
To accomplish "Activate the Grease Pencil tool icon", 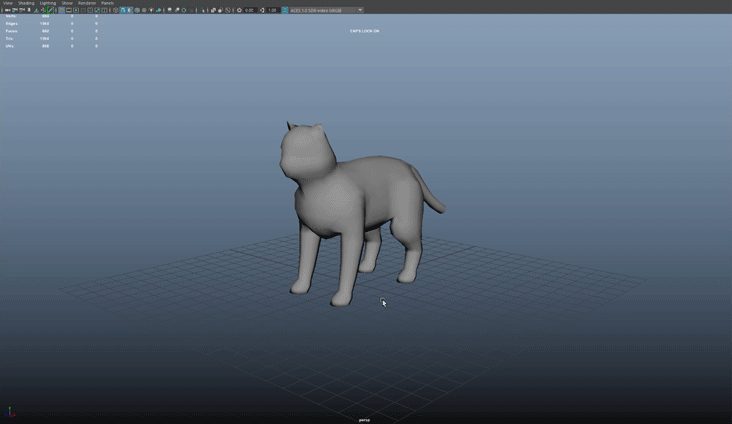I will [52, 10].
